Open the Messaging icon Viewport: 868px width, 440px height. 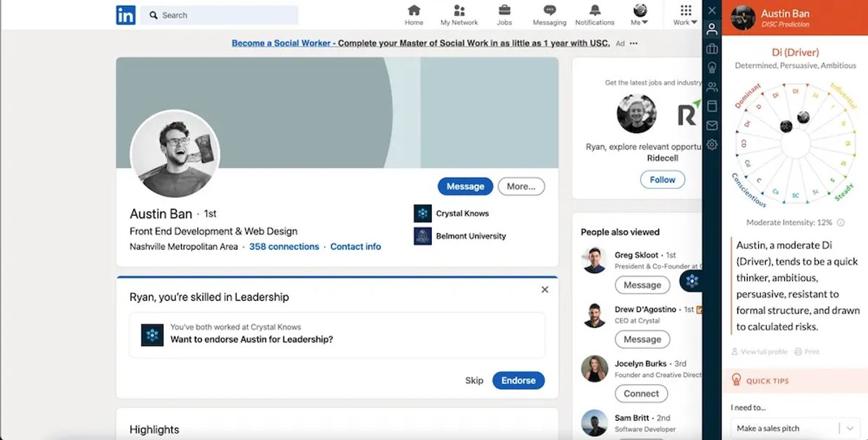[550, 10]
